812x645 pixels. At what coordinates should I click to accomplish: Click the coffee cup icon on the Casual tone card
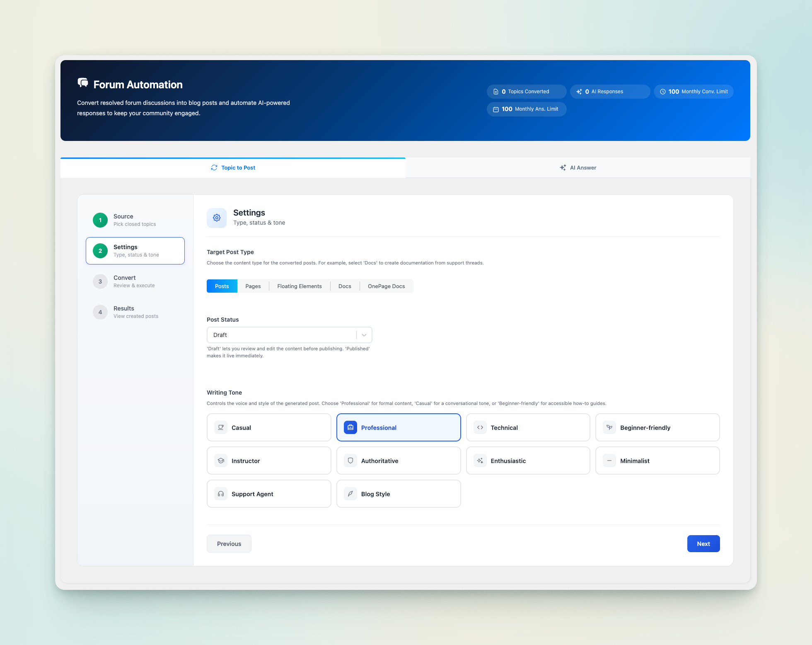click(220, 427)
